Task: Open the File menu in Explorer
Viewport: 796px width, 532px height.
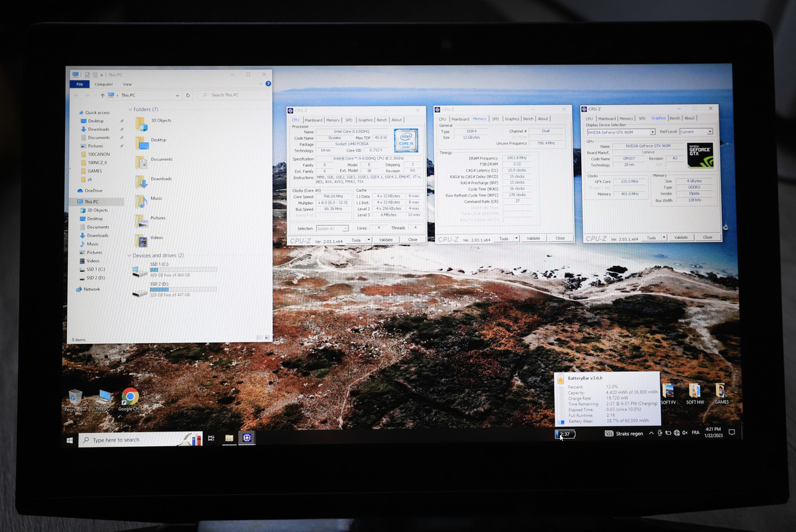Action: point(80,84)
